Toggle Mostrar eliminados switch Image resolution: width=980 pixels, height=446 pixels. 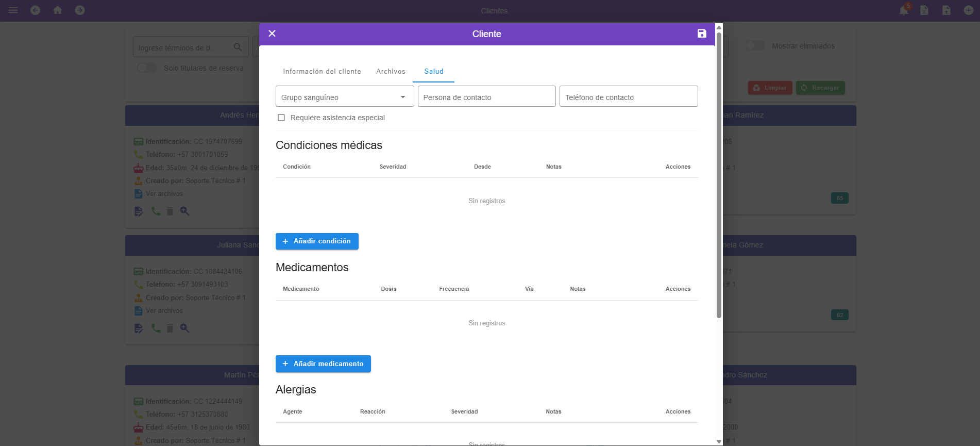coord(755,46)
